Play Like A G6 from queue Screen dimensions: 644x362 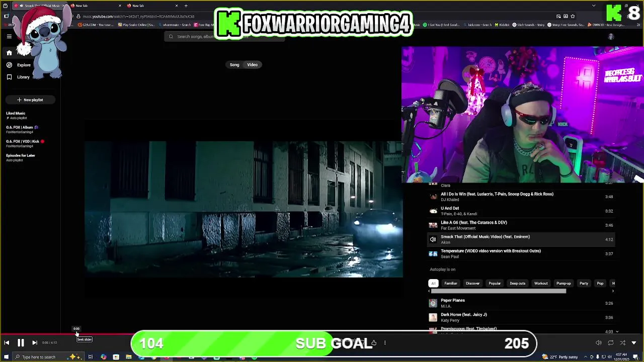tap(522, 225)
